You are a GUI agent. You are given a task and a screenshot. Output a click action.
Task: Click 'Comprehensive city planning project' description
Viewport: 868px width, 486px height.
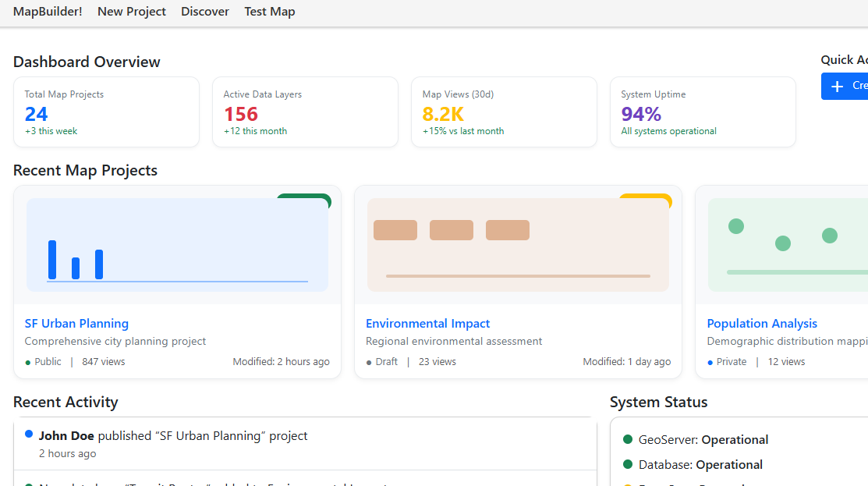click(x=115, y=341)
